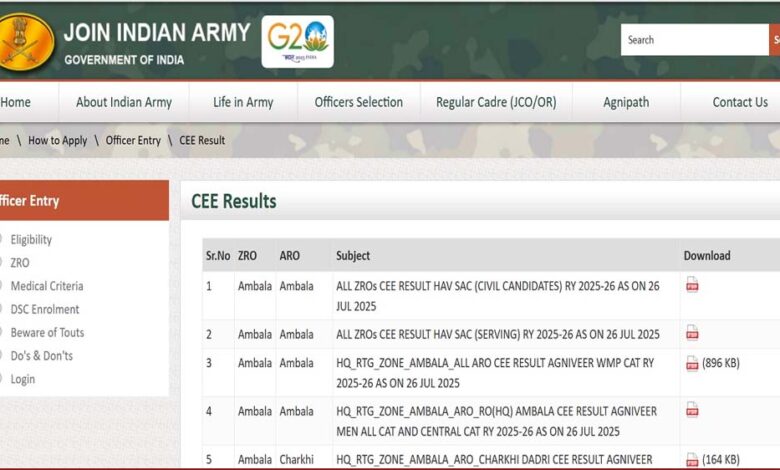The height and width of the screenshot is (470, 780).
Task: Select the Eligibility sidebar option
Action: click(x=31, y=240)
